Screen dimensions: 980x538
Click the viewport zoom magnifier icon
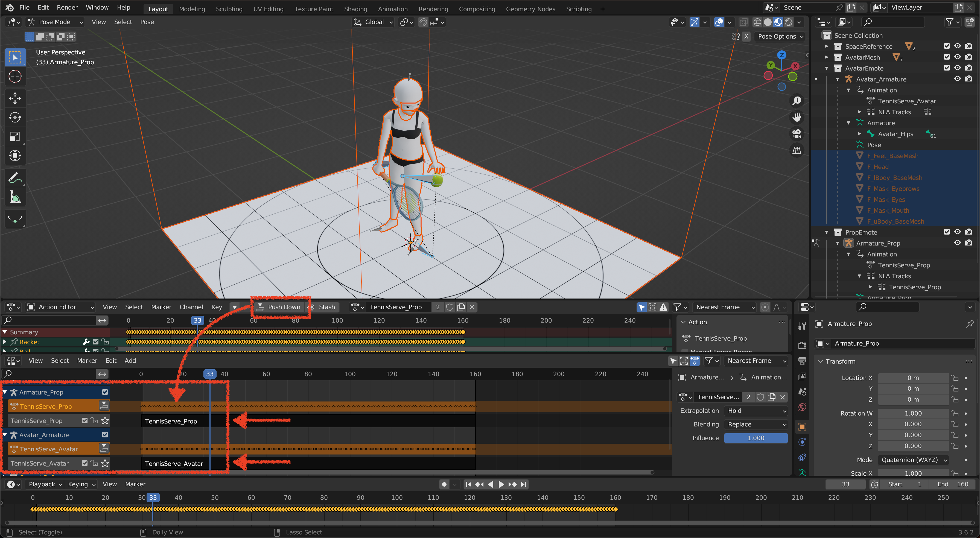(x=797, y=100)
